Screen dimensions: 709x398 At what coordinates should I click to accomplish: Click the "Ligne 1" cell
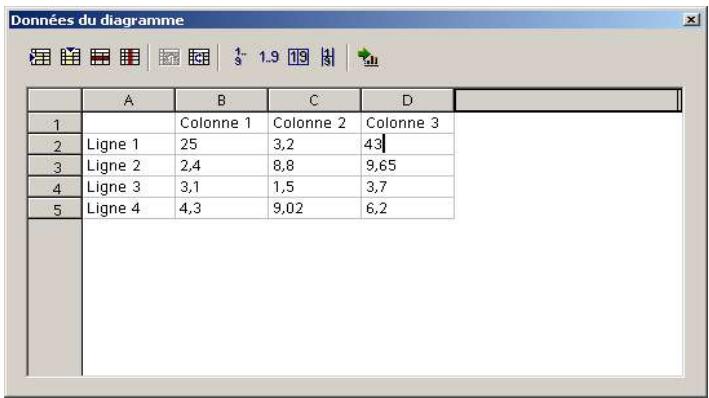(128, 144)
